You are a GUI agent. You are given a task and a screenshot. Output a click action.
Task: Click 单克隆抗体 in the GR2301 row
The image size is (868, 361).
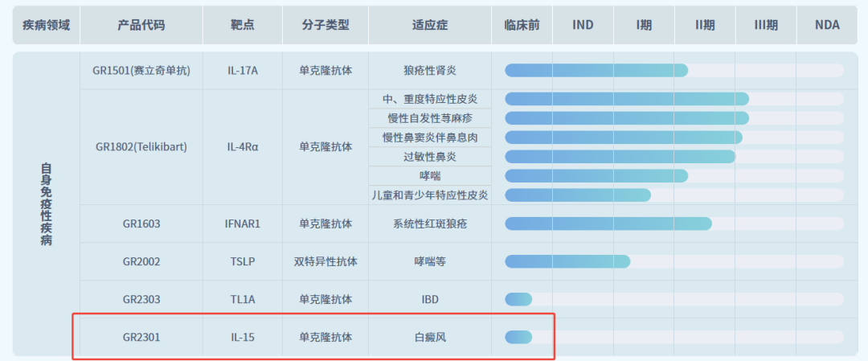(325, 337)
